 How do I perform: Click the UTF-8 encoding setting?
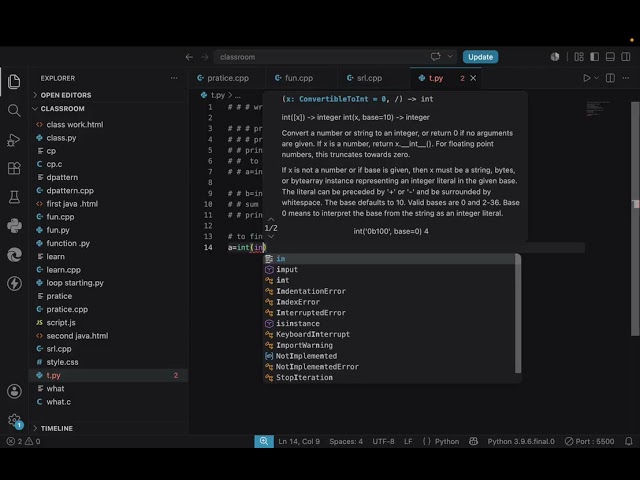pyautogui.click(x=383, y=441)
